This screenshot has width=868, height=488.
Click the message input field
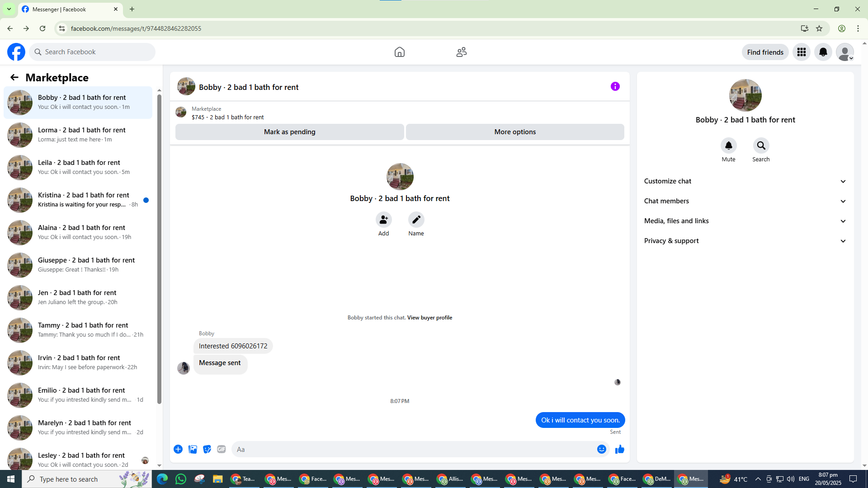click(x=414, y=449)
